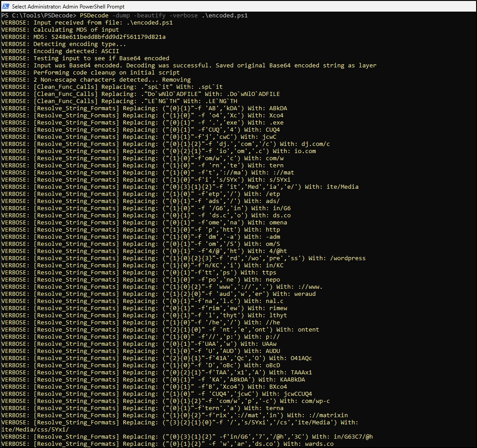Click the line ending 'With: AUDU'

point(141,351)
